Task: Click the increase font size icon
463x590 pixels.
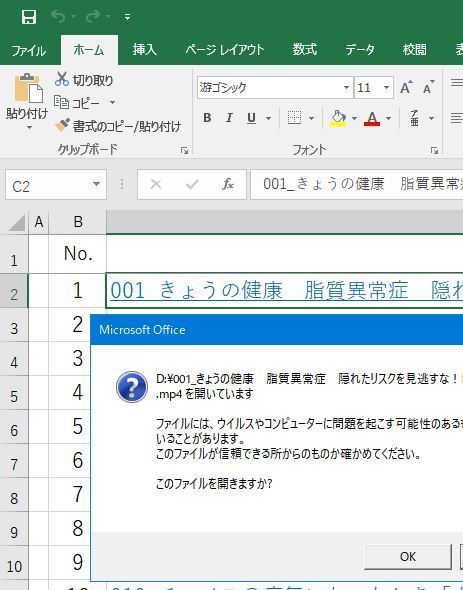Action: (x=406, y=88)
